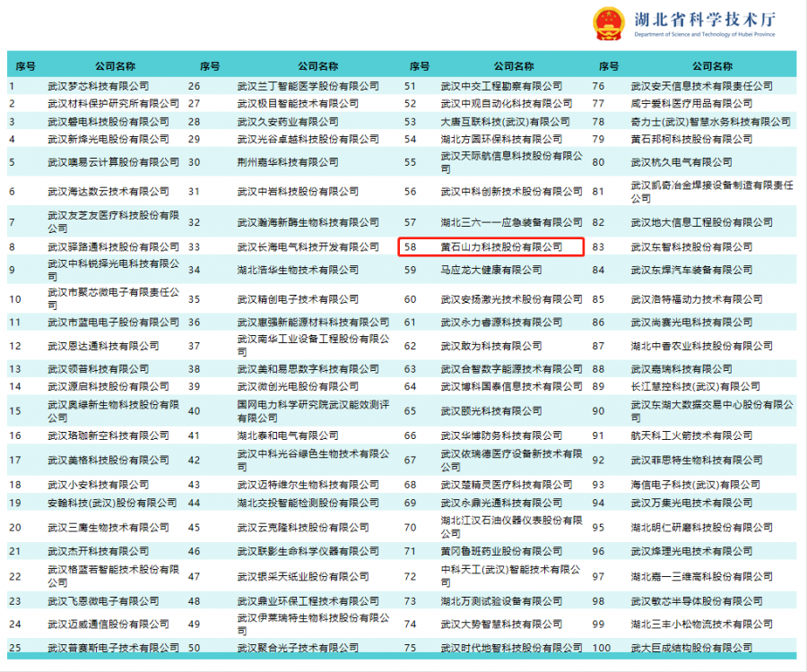Select the cell 武汉源启科技股份有限公司

(108, 386)
